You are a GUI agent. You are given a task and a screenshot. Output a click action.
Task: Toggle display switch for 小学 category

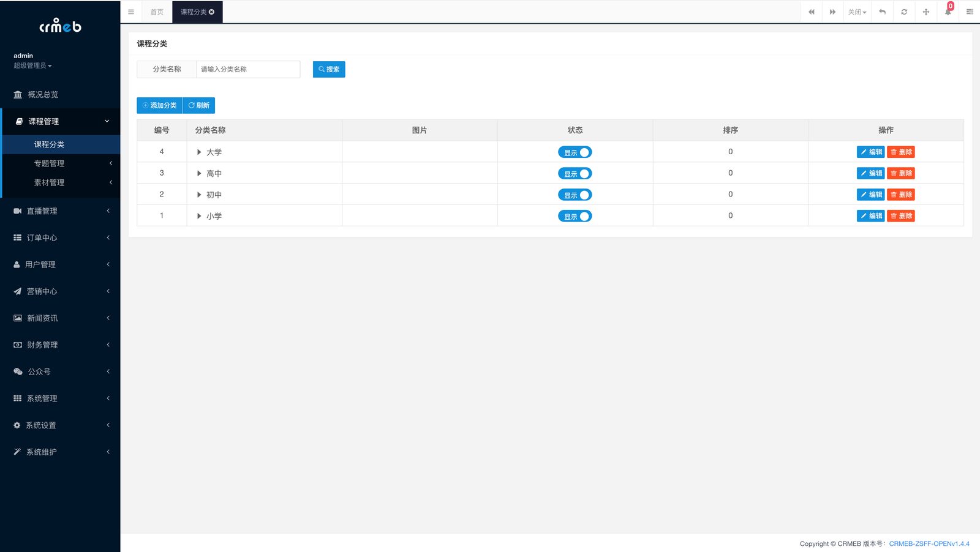[x=575, y=216]
